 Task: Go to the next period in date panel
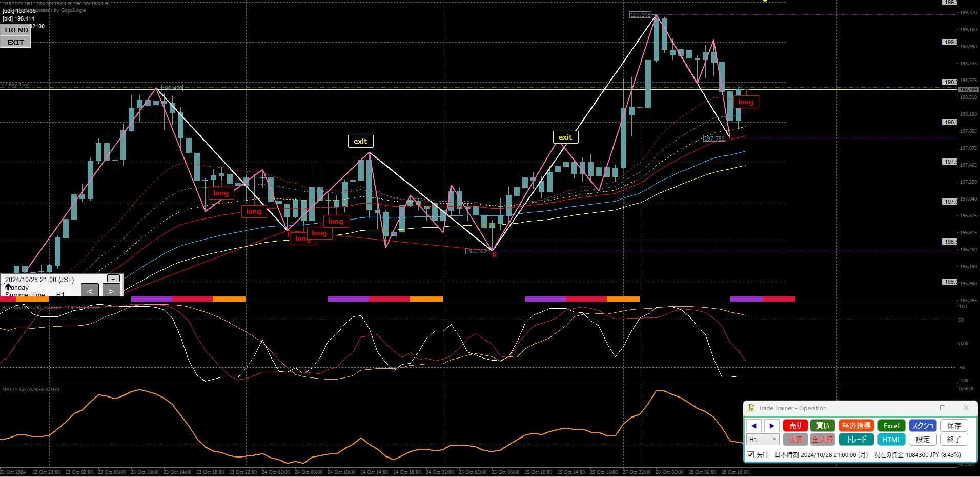[111, 291]
